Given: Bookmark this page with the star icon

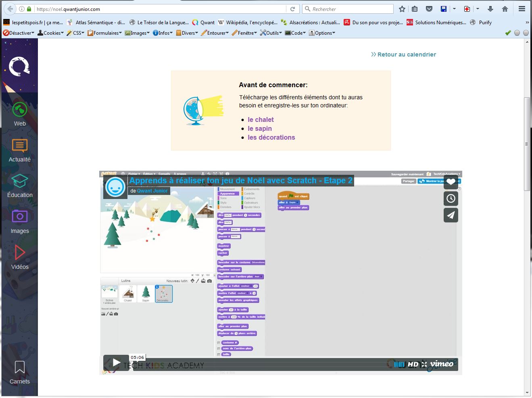Looking at the screenshot, I should (x=402, y=9).
